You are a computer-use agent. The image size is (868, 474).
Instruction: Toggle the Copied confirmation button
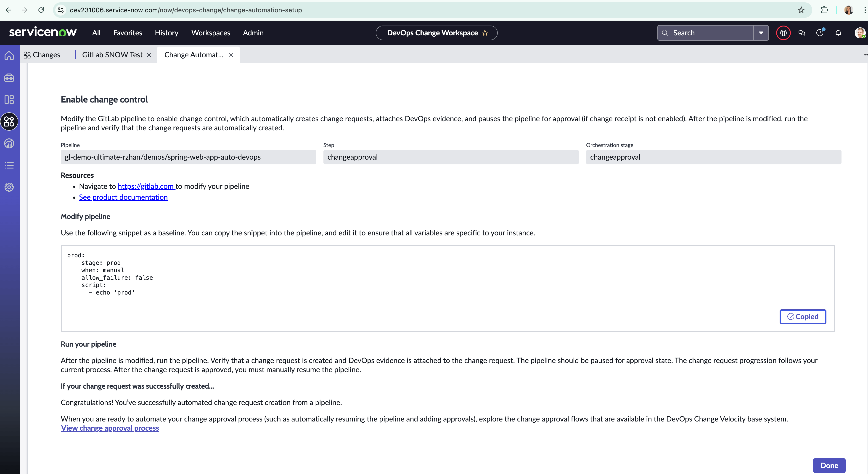coord(803,316)
